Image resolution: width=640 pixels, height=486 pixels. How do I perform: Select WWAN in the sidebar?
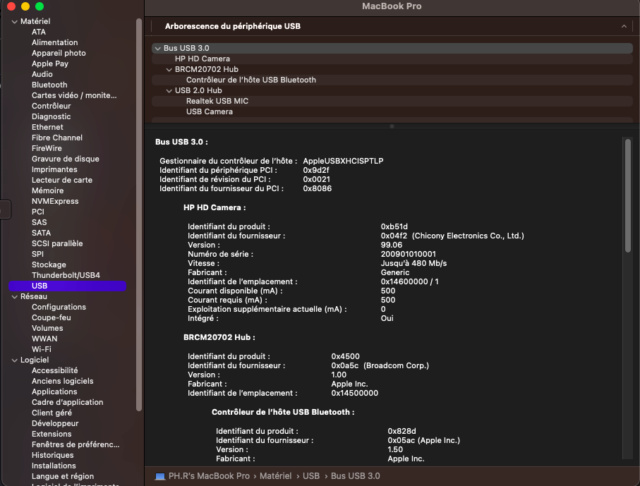(x=44, y=339)
